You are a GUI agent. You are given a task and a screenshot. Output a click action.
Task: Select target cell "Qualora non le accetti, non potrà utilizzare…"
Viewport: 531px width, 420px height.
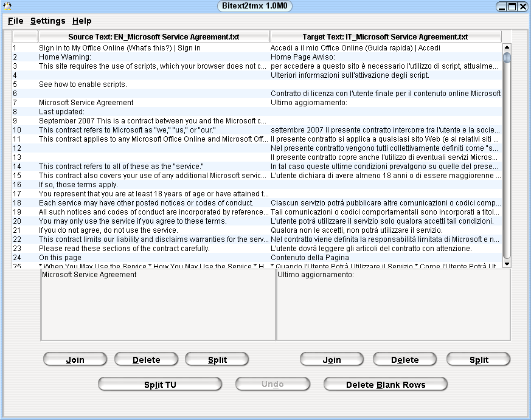386,230
